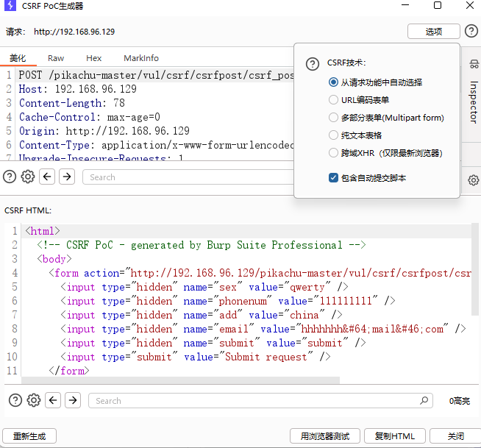Close the window with X button
481x448 pixels.
[x=470, y=5]
